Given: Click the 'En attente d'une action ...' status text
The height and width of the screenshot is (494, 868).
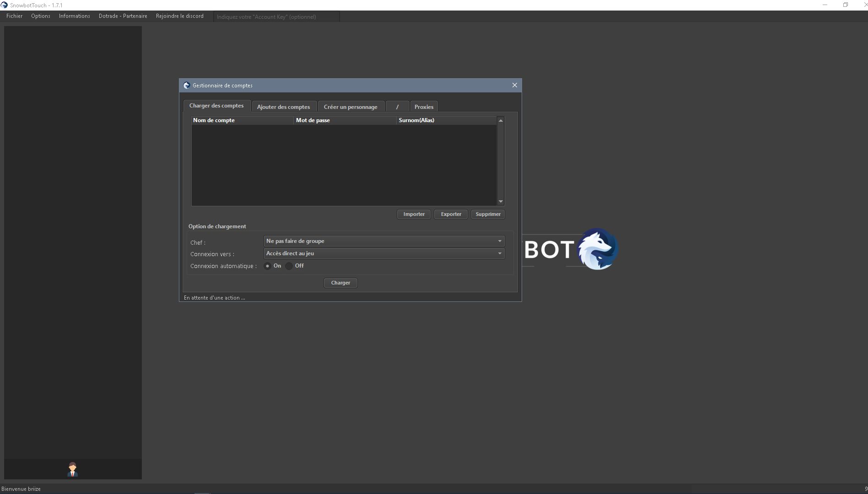Looking at the screenshot, I should (x=215, y=298).
